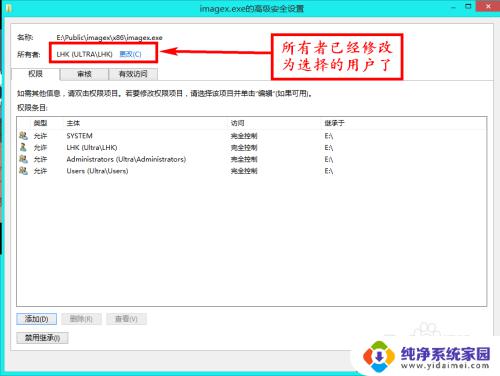
Task: Close the advanced security settings window
Action: [x=488, y=6]
